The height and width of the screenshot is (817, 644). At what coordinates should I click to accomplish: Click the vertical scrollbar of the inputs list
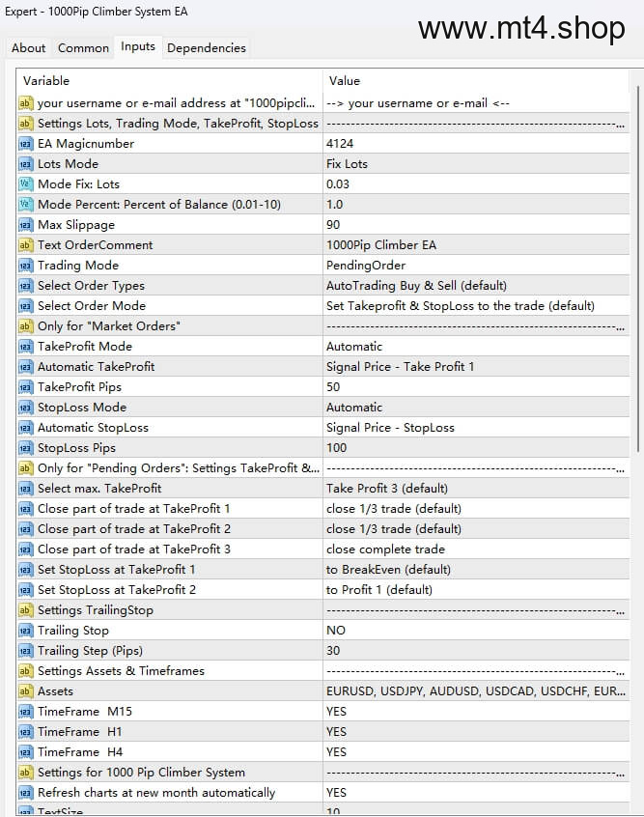pyautogui.click(x=638, y=269)
